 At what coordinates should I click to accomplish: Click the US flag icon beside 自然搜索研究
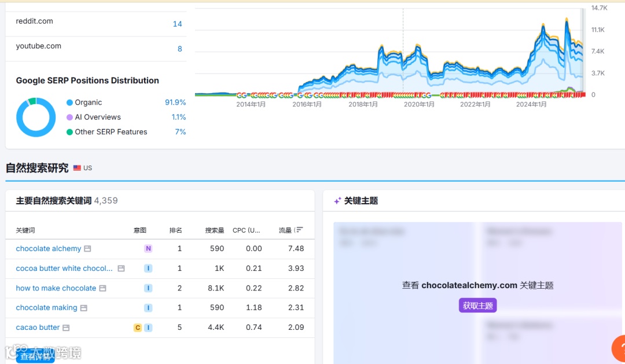point(77,168)
